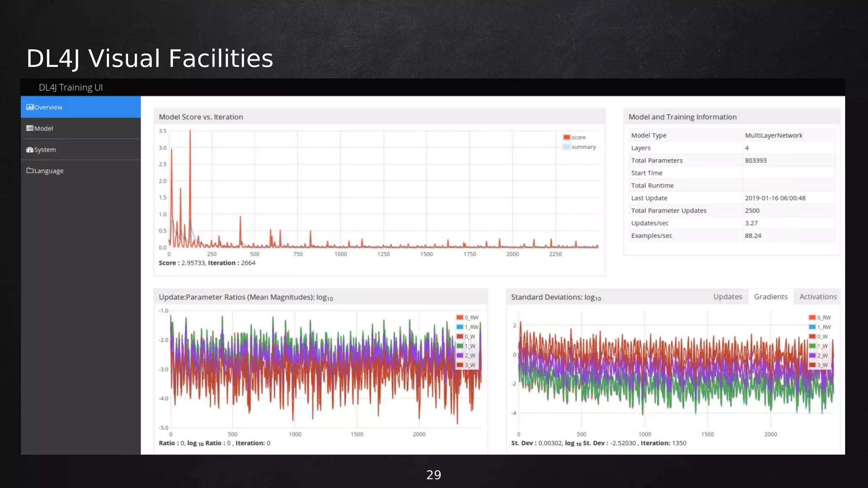Switch to the Updates tab

(727, 297)
